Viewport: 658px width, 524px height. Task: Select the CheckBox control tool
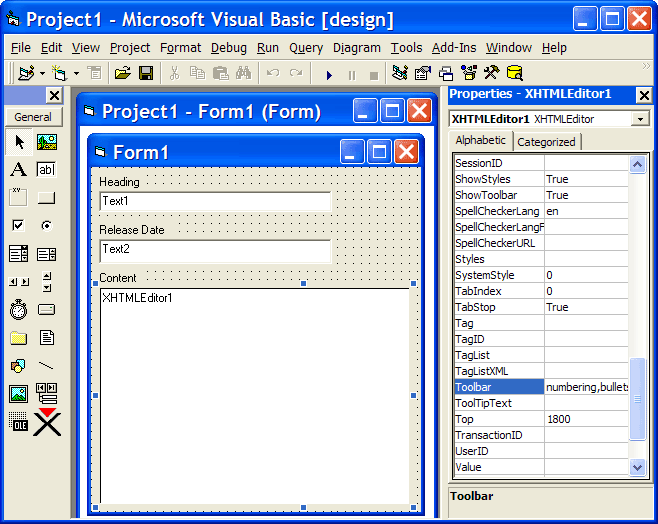(19, 226)
